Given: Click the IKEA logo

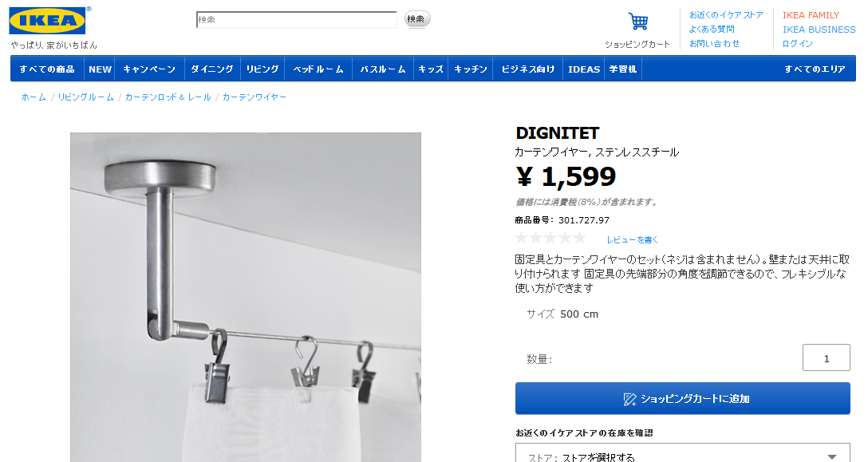Looking at the screenshot, I should [48, 21].
